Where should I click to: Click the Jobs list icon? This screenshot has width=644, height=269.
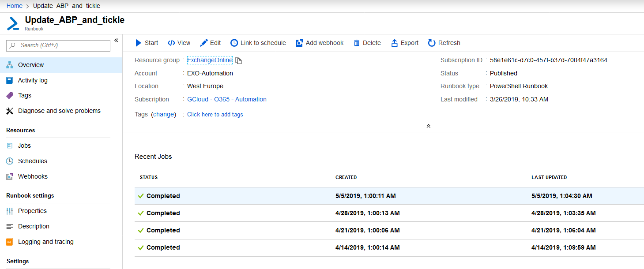[x=10, y=146]
